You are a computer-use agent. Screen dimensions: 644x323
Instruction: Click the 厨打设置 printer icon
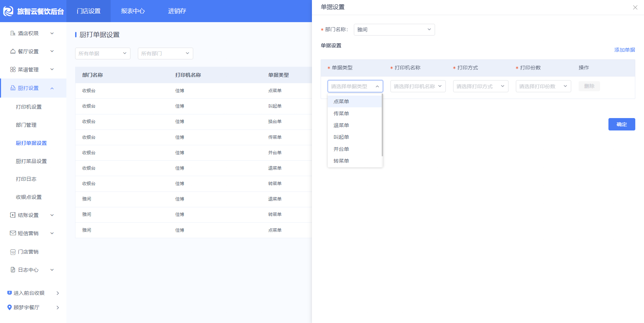pyautogui.click(x=13, y=88)
